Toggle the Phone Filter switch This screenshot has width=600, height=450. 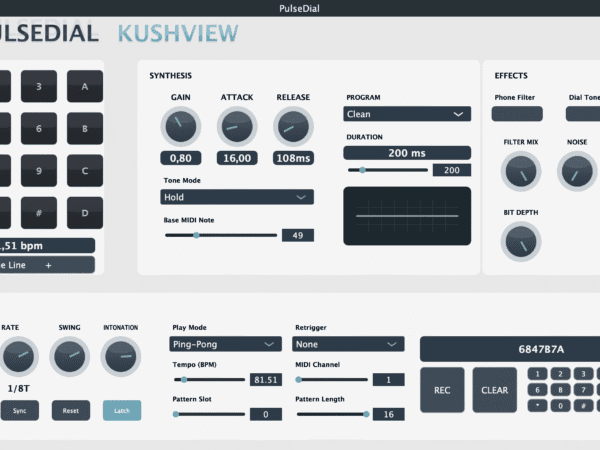point(517,114)
